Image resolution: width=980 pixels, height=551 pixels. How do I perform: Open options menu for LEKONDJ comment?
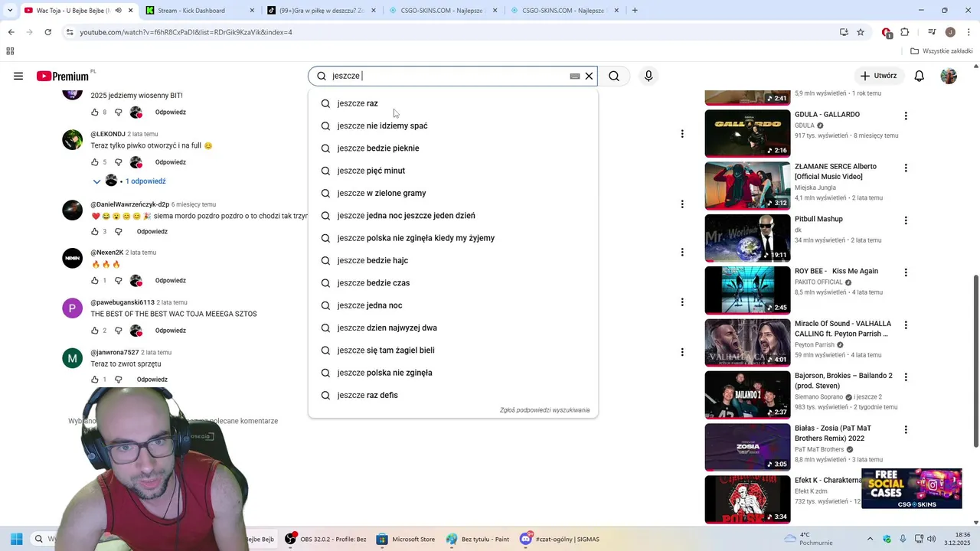tap(682, 134)
